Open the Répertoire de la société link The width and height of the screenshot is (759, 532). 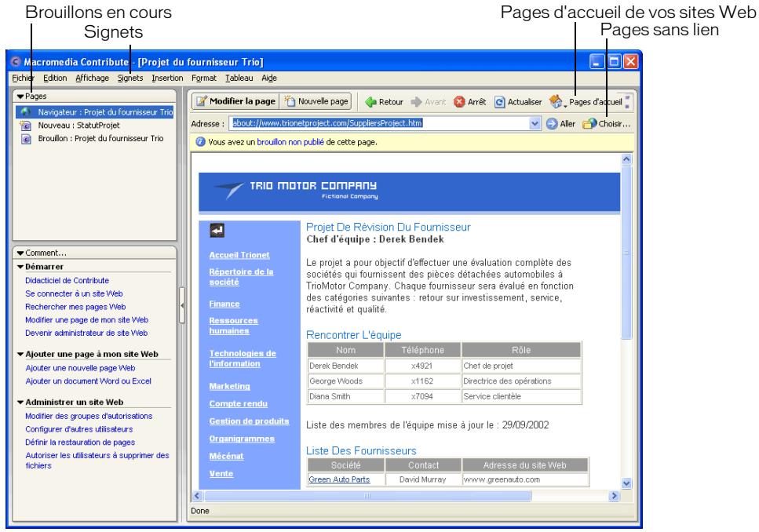[241, 277]
